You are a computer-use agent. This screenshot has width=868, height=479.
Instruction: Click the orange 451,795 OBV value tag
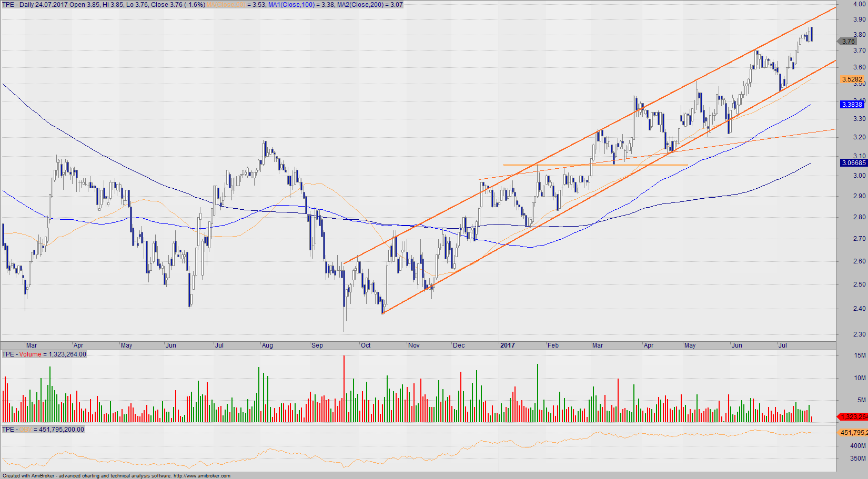(x=853, y=432)
